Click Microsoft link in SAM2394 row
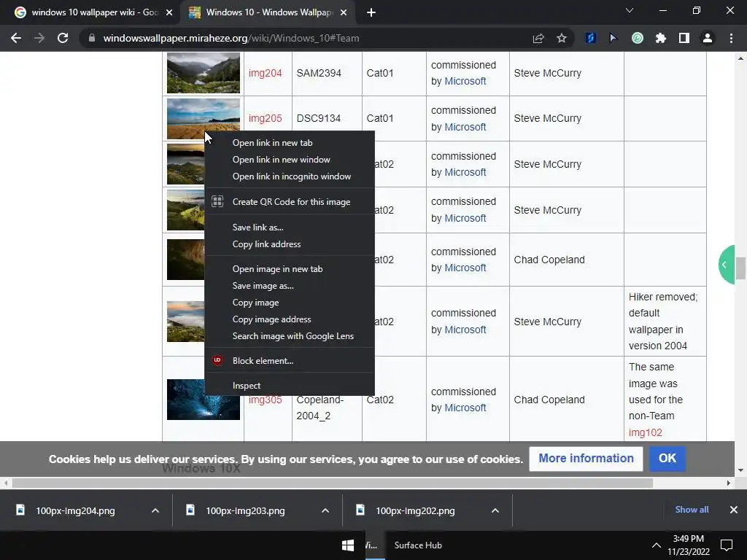 [465, 81]
